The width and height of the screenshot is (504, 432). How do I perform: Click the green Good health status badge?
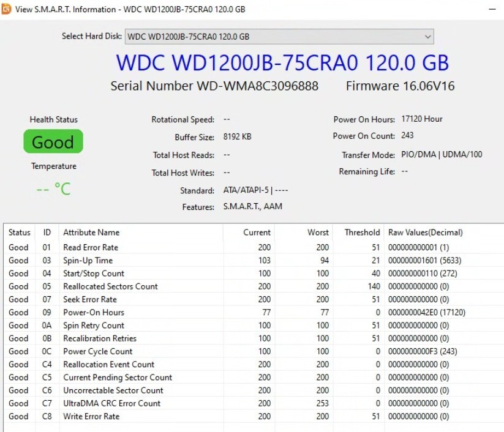pos(53,141)
